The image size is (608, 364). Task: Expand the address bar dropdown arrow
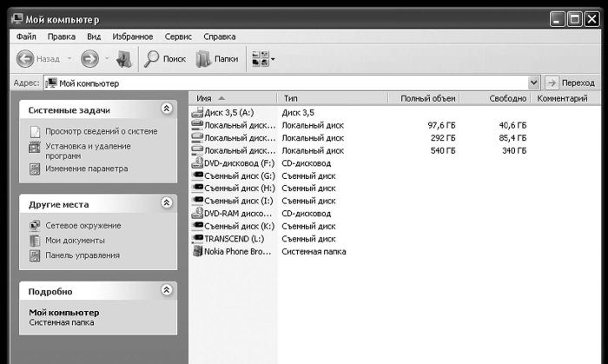(x=534, y=83)
